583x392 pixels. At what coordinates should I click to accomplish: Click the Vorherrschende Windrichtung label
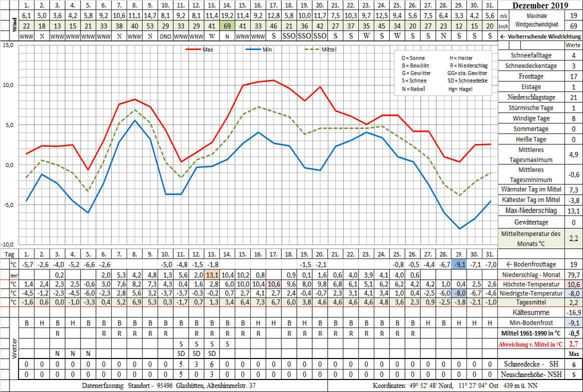click(540, 36)
